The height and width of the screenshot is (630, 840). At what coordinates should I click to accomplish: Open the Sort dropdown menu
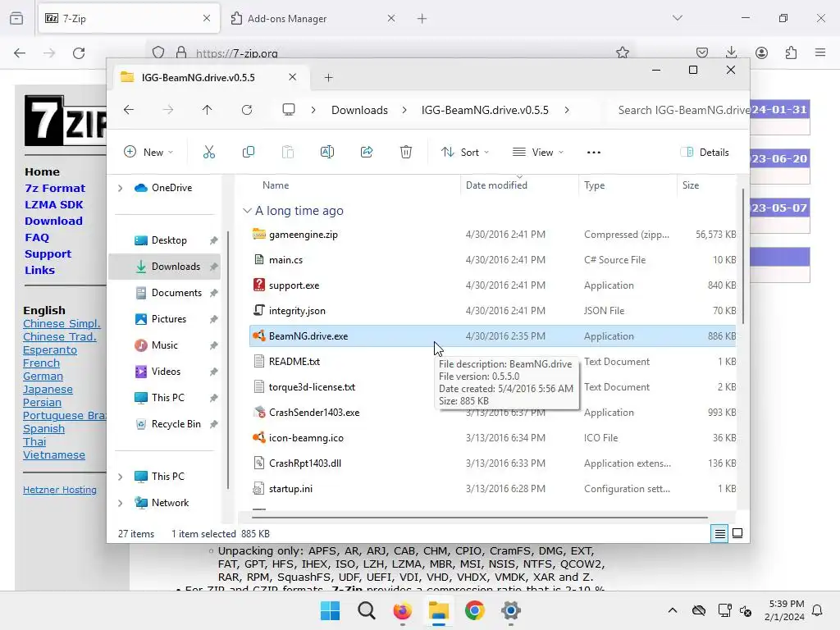(465, 152)
